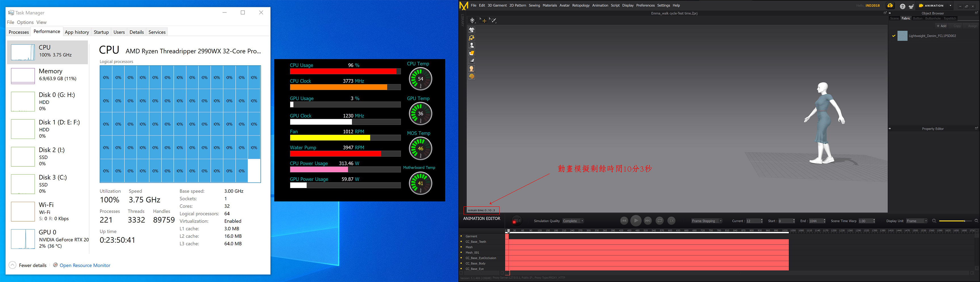Click the timeline zoom-in magnifier icon
Screen dimensions: 980x282
tap(934, 221)
